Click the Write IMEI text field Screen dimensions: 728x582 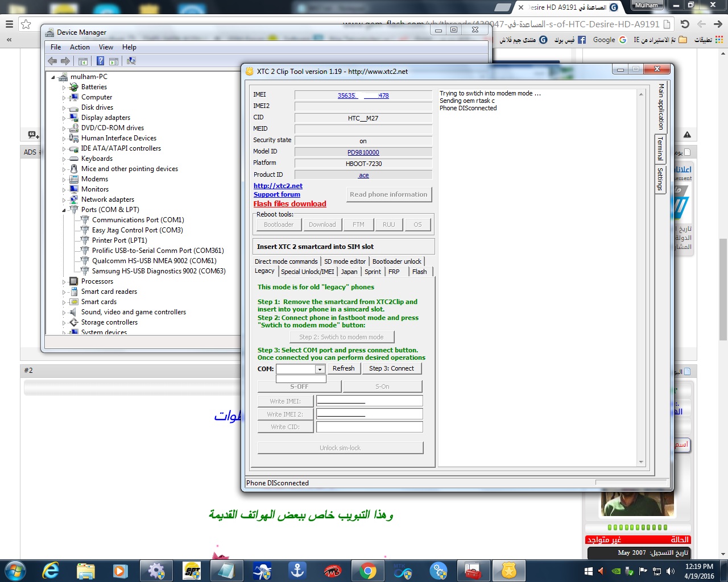click(x=370, y=401)
